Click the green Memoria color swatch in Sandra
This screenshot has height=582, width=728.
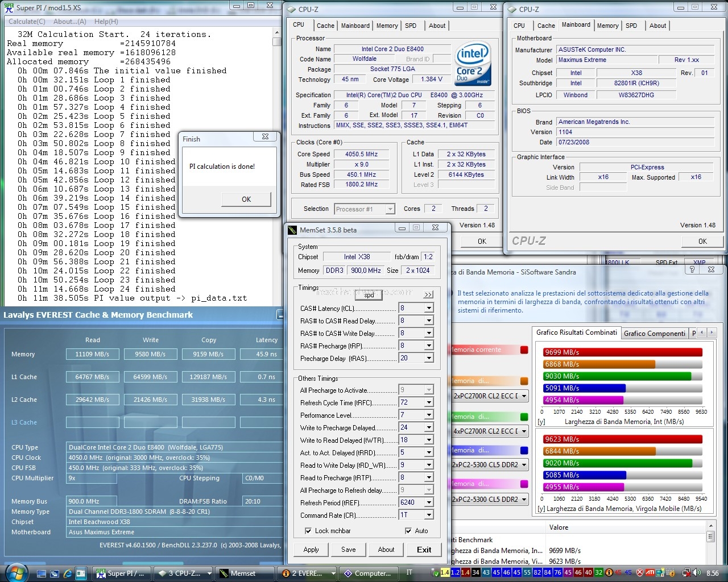point(524,417)
